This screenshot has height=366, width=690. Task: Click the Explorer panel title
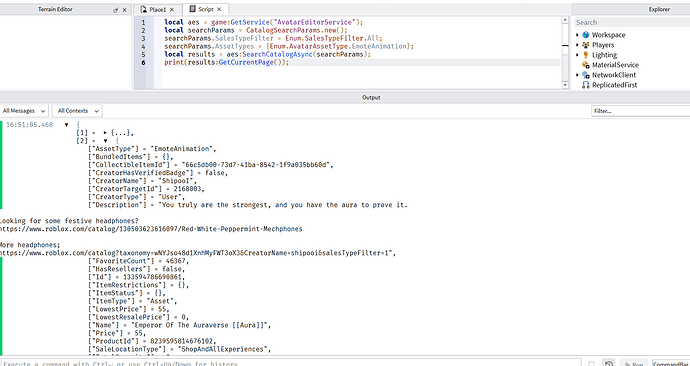[x=659, y=9]
